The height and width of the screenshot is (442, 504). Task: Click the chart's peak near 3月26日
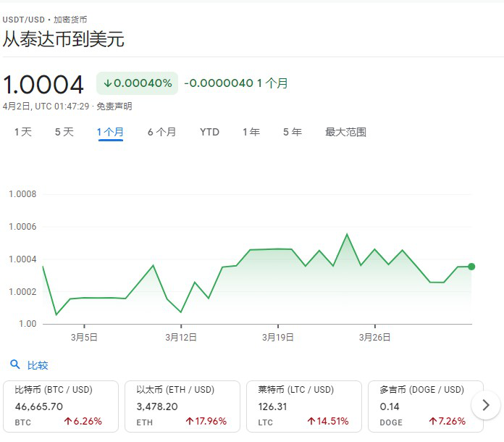point(347,234)
